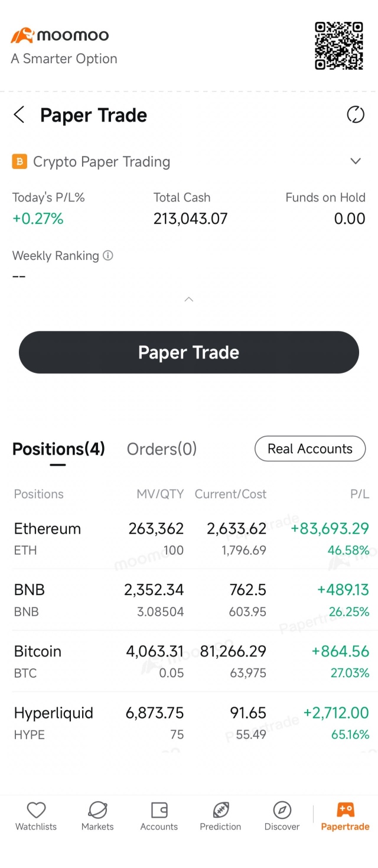Open the Weekly Ranking info icon
Viewport: 378px width, 868px height.
(x=108, y=256)
